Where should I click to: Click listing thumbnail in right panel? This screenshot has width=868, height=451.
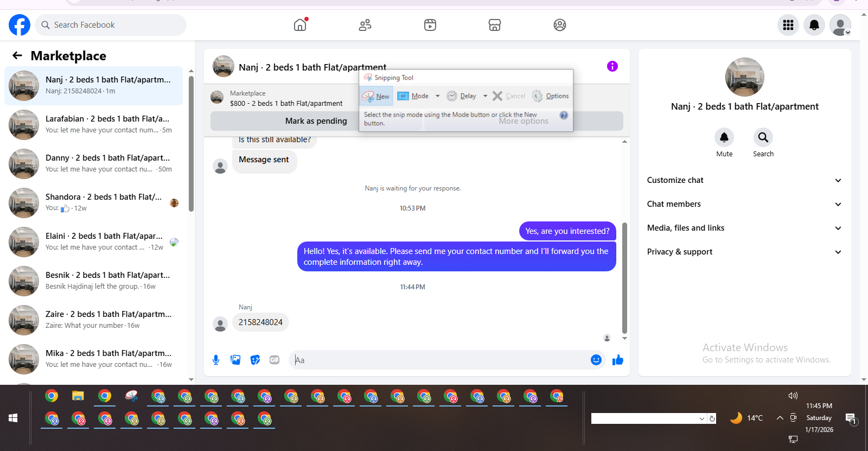745,77
